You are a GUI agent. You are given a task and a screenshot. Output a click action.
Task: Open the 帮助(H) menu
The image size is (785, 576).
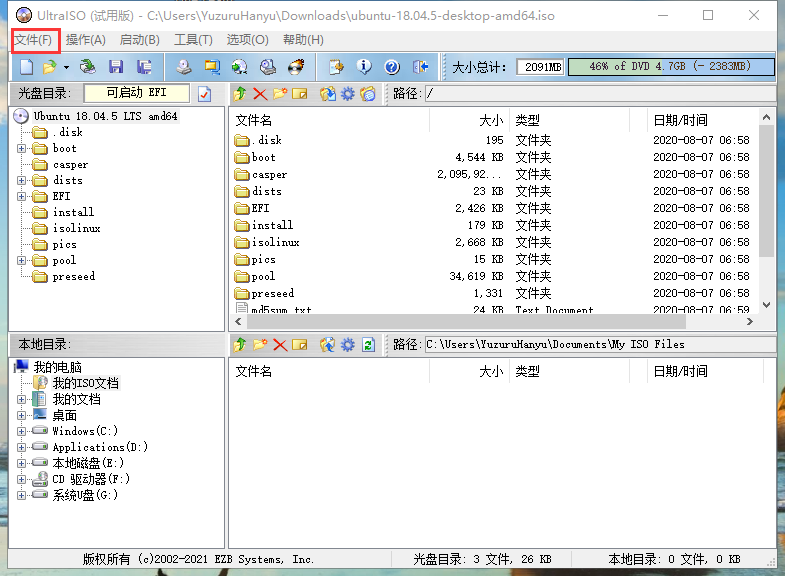tap(303, 40)
